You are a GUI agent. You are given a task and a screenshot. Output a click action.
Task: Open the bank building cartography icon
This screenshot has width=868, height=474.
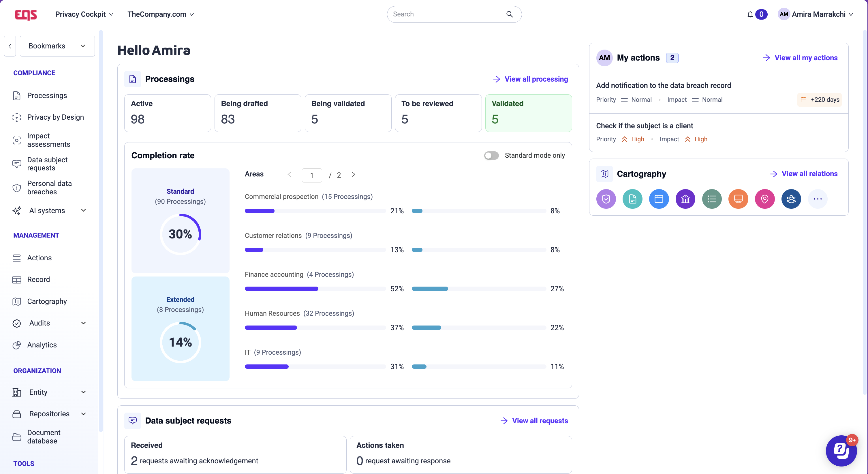[685, 199]
